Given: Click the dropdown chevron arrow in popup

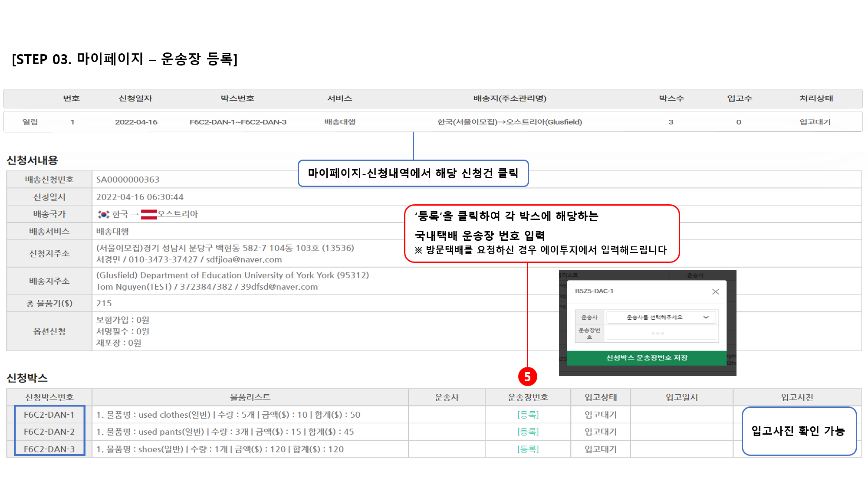Looking at the screenshot, I should point(706,318).
